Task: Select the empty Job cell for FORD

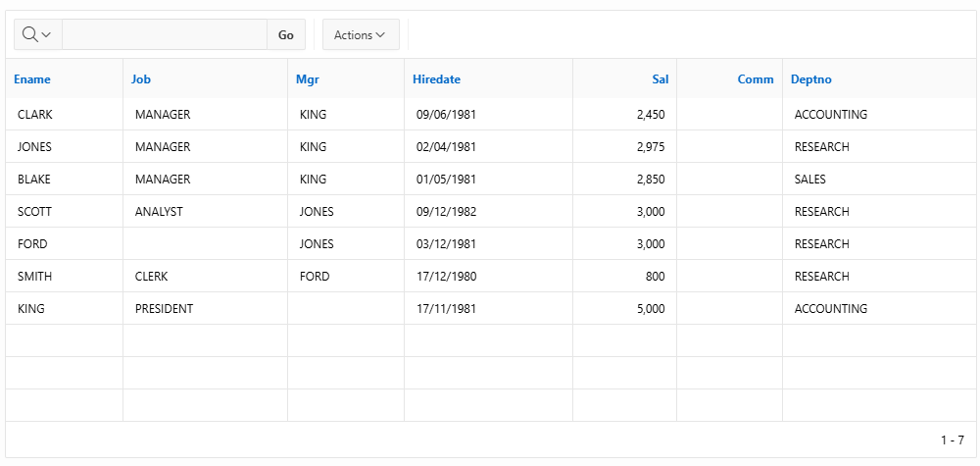Action: pos(206,244)
